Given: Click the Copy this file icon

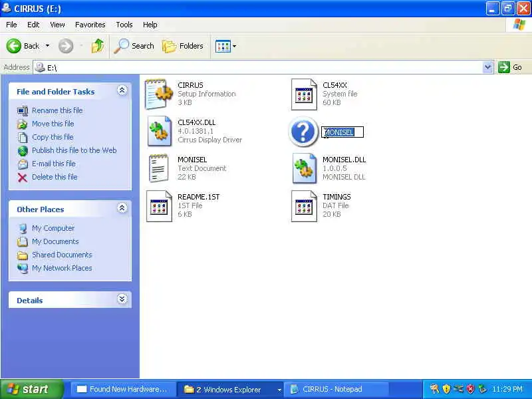Looking at the screenshot, I should 23,138.
